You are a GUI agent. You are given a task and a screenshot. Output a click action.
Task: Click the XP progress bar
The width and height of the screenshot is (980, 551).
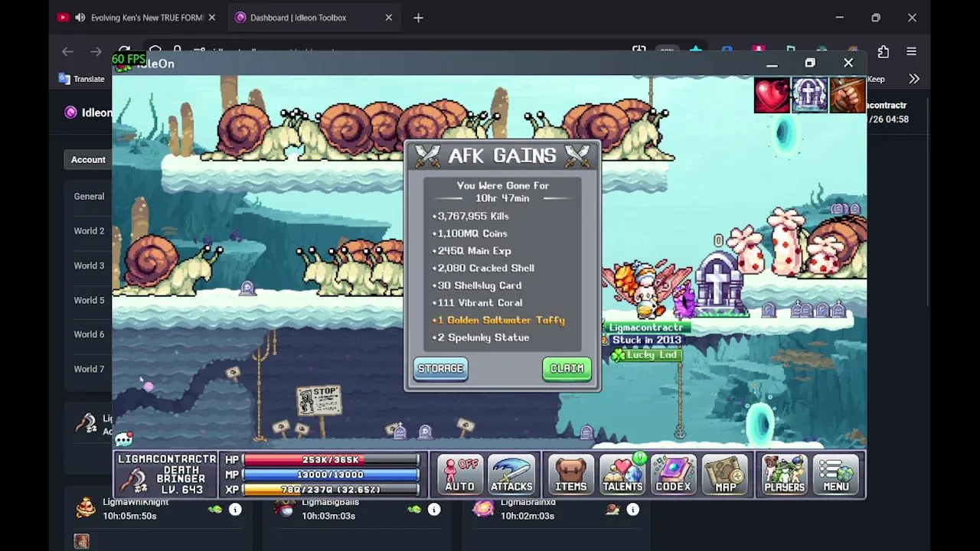[332, 489]
